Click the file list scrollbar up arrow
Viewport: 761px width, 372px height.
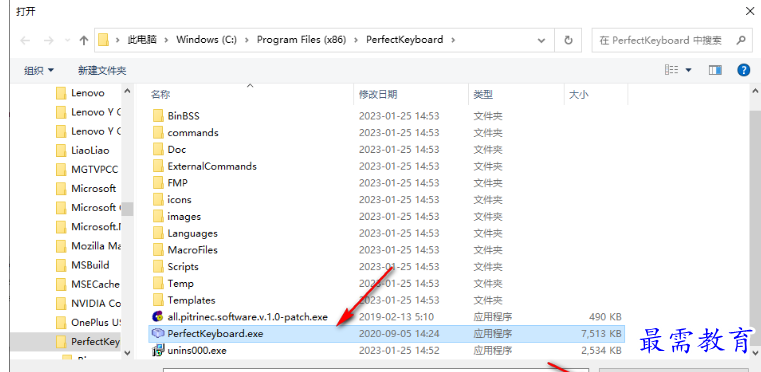[x=756, y=91]
